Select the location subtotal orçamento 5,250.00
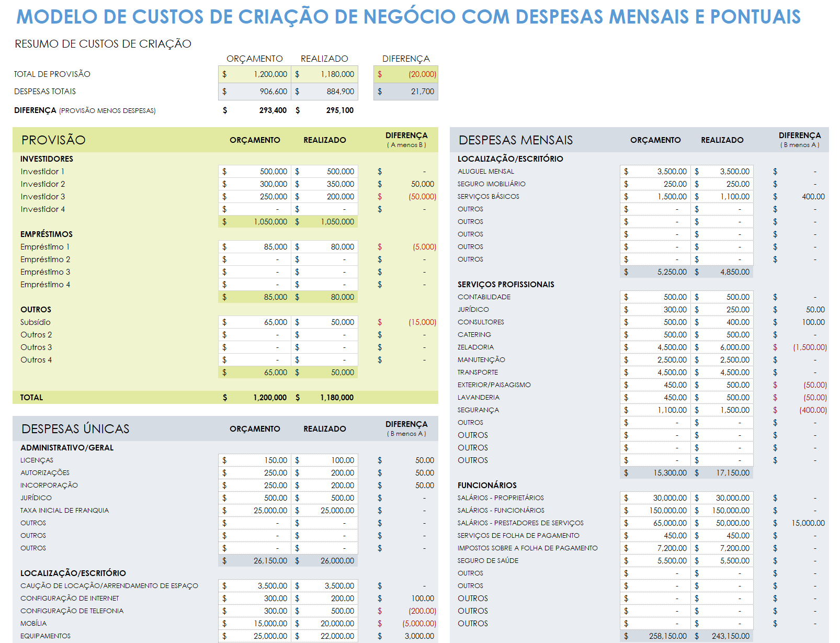Image resolution: width=840 pixels, height=643 pixels. (x=655, y=272)
